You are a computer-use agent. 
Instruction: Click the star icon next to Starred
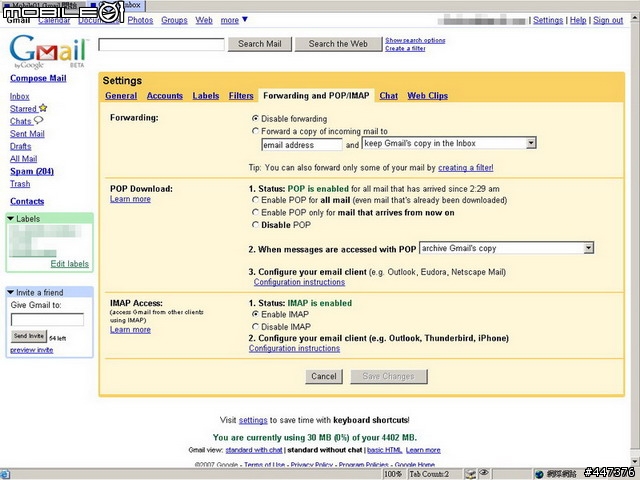click(x=43, y=108)
